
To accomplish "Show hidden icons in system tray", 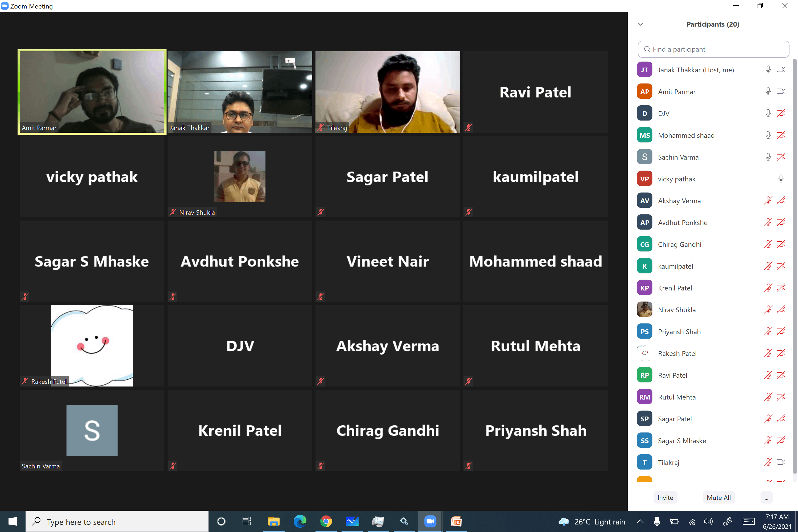I will click(x=640, y=521).
